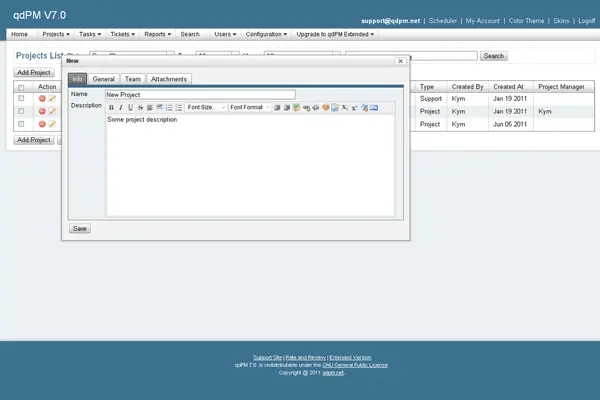Screen dimensions: 600x400
Task: Click the subscript icon in editor
Action: (x=345, y=107)
